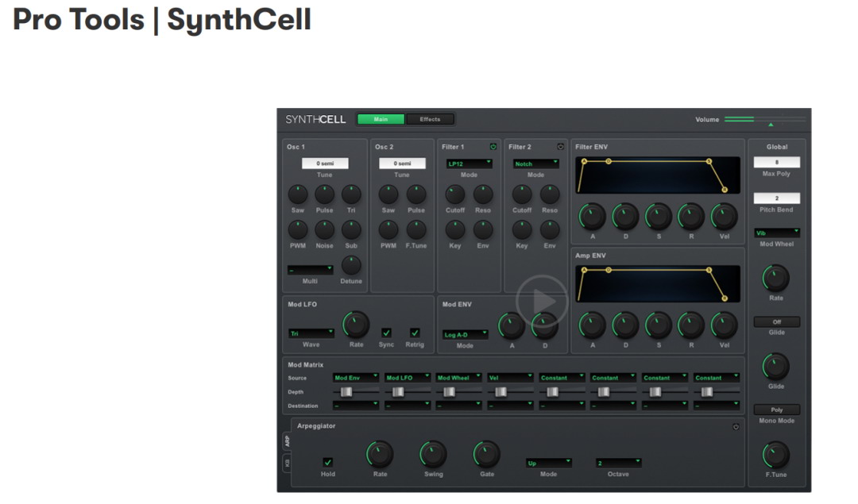Screen dimensions: 858x504
Task: Click the Osc 2 Saw knob
Action: (x=388, y=194)
